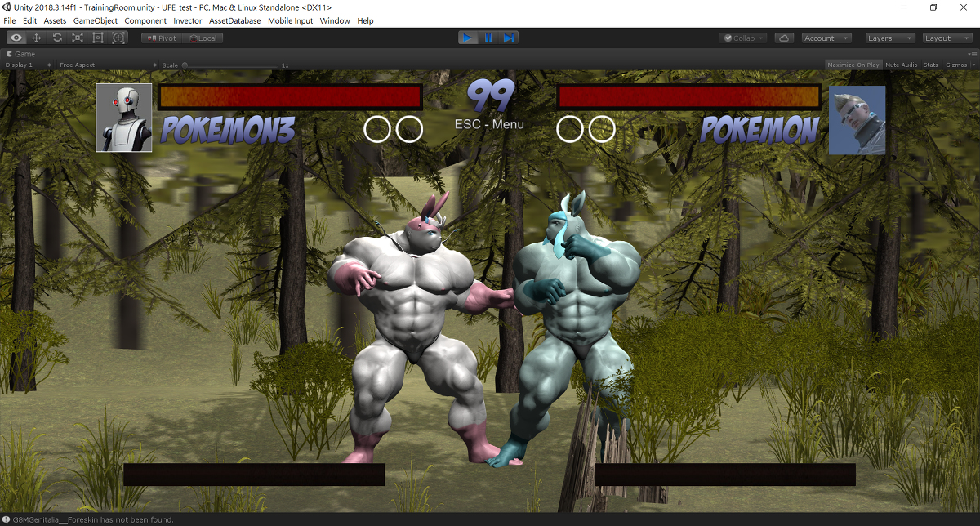Open the Component menu

pos(145,20)
